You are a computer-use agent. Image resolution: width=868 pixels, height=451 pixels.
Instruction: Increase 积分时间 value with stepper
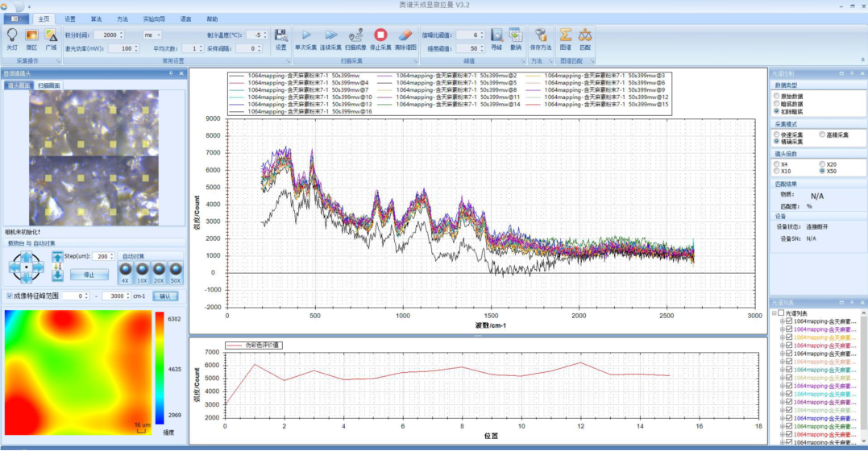pyautogui.click(x=122, y=33)
